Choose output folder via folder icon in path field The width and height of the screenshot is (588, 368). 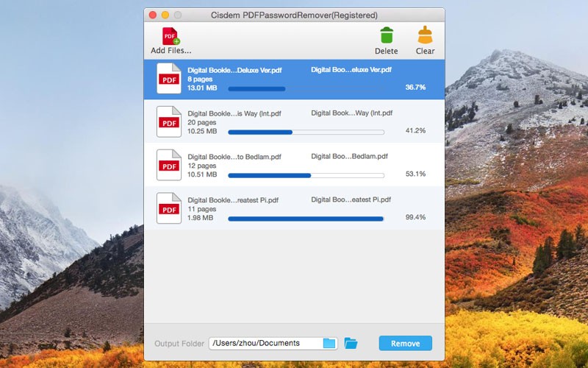point(329,343)
